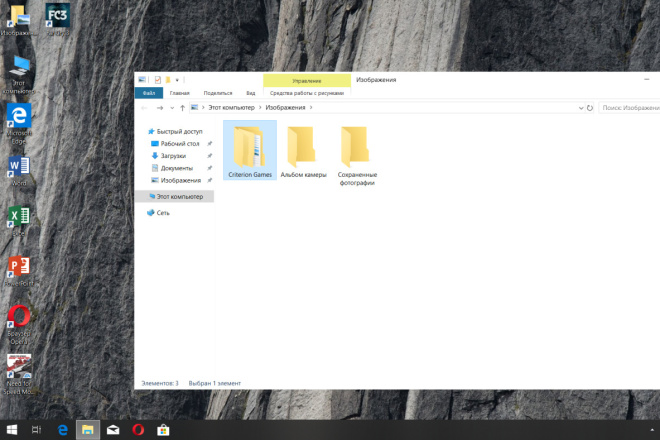Viewport: 660px width, 440px height.
Task: Select the Изображения desktop shortcut
Action: [19, 20]
